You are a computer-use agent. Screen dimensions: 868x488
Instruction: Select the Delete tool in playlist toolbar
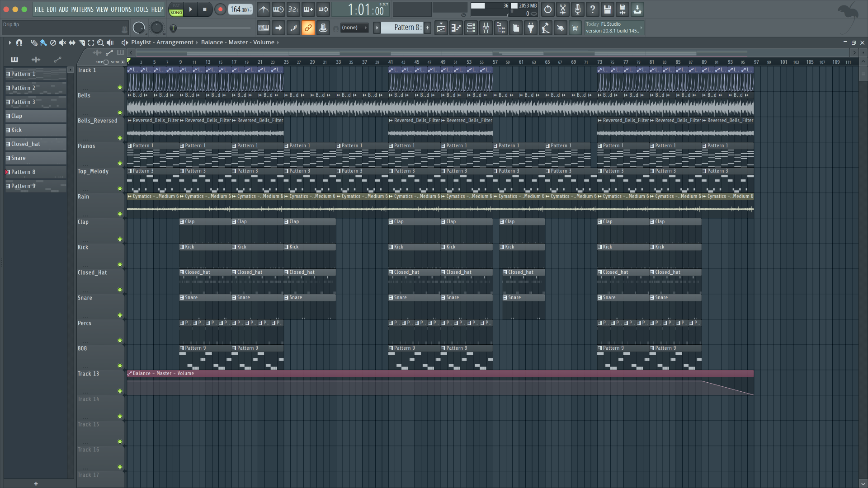coord(53,42)
